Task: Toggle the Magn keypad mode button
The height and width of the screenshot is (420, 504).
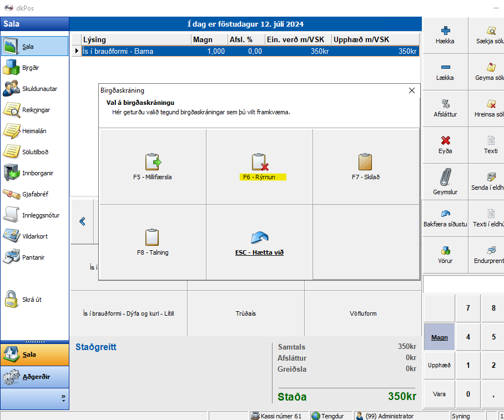Action: point(439,337)
